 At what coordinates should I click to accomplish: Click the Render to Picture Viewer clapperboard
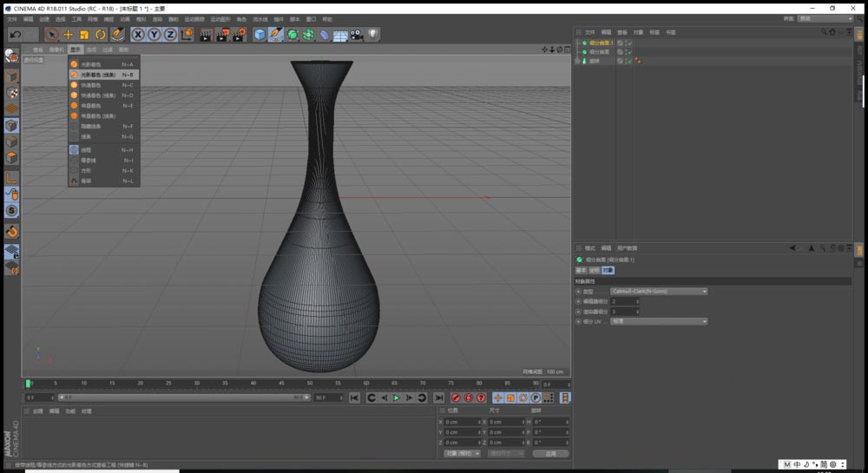click(222, 35)
